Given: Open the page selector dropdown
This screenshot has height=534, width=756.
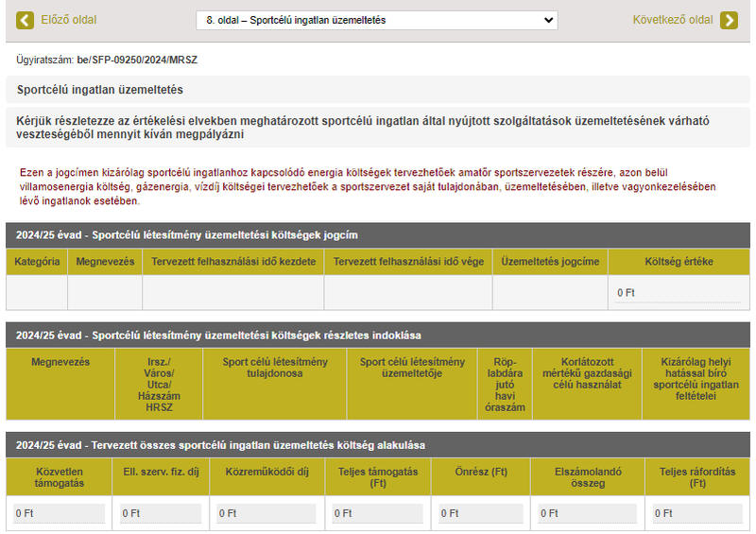Looking at the screenshot, I should click(x=376, y=20).
